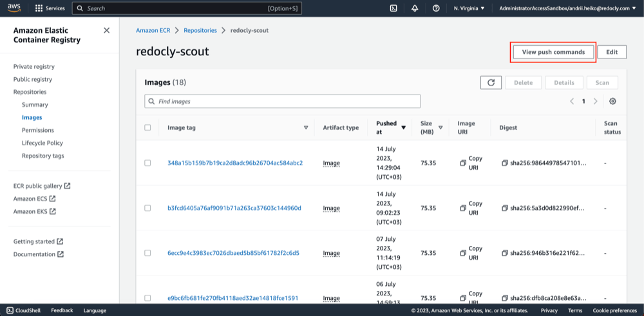Go to Amazon ECR breadcrumb
Screen dimensions: 644x316
click(153, 30)
